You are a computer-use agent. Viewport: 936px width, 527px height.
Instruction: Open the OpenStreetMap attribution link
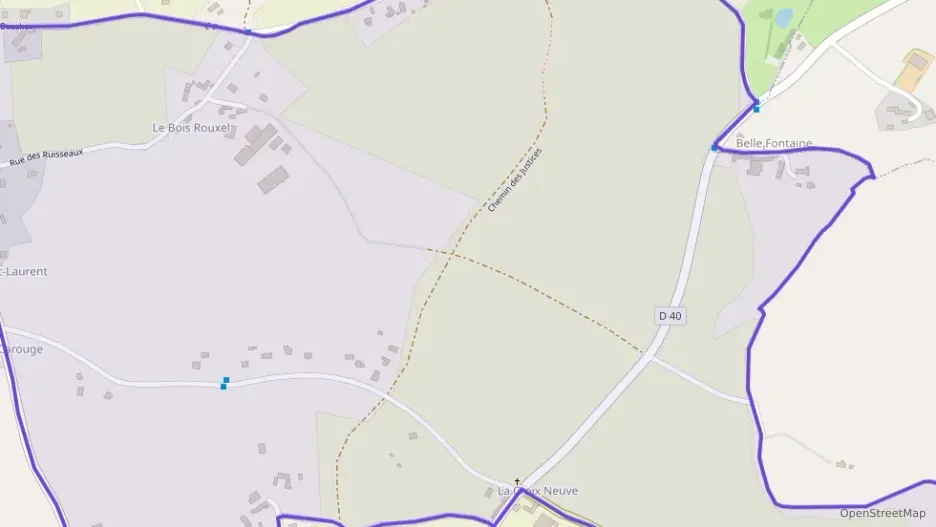pos(882,513)
